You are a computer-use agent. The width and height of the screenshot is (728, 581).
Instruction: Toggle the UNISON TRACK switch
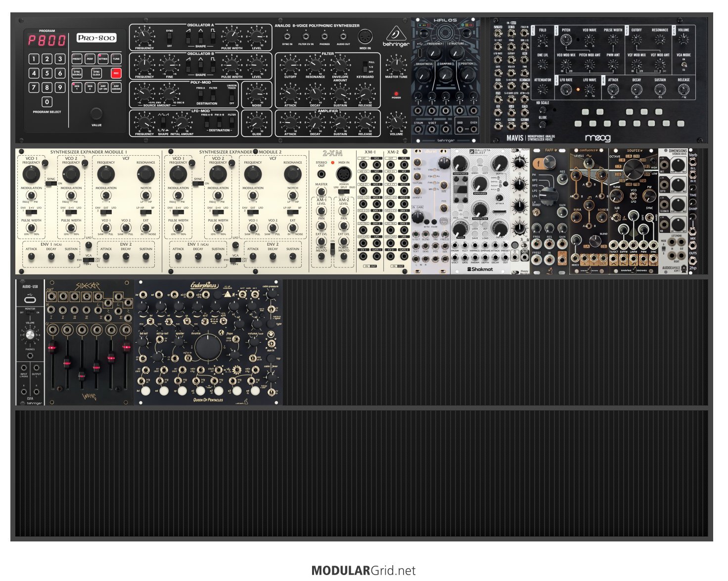(232, 95)
